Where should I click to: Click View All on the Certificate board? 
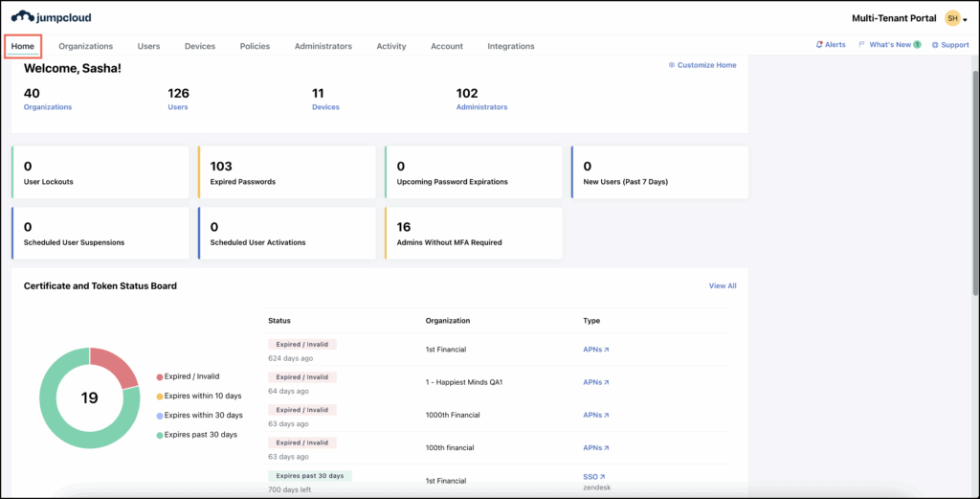click(x=723, y=285)
